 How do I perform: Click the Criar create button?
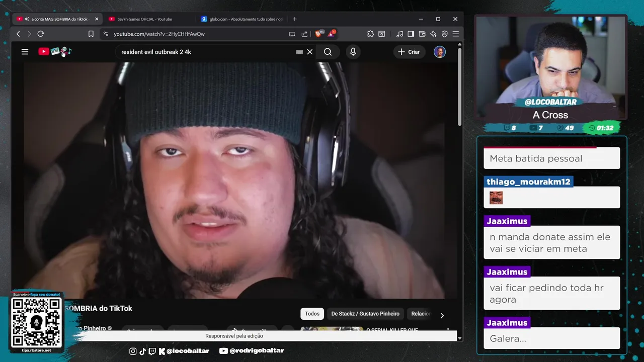409,52
